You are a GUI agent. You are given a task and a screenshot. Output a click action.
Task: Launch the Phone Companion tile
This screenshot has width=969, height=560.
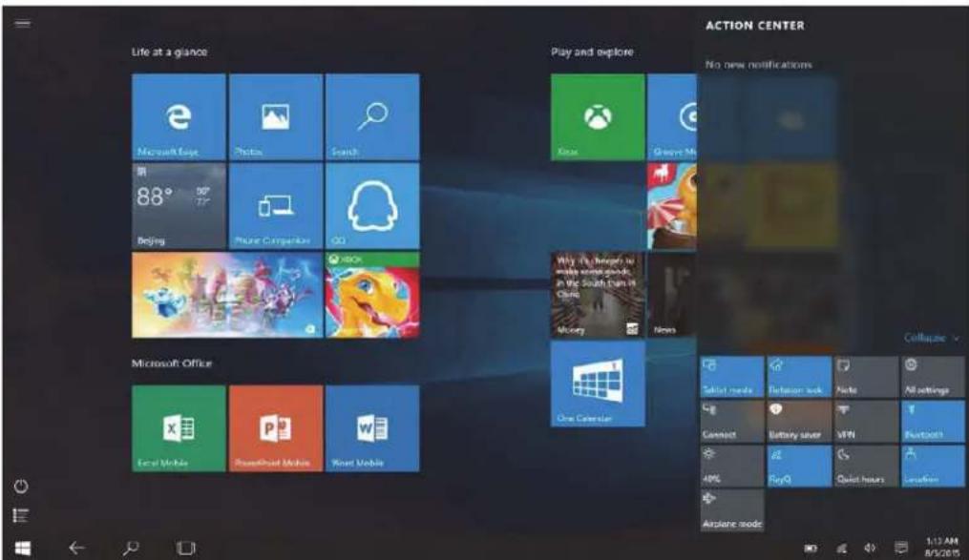(x=276, y=206)
